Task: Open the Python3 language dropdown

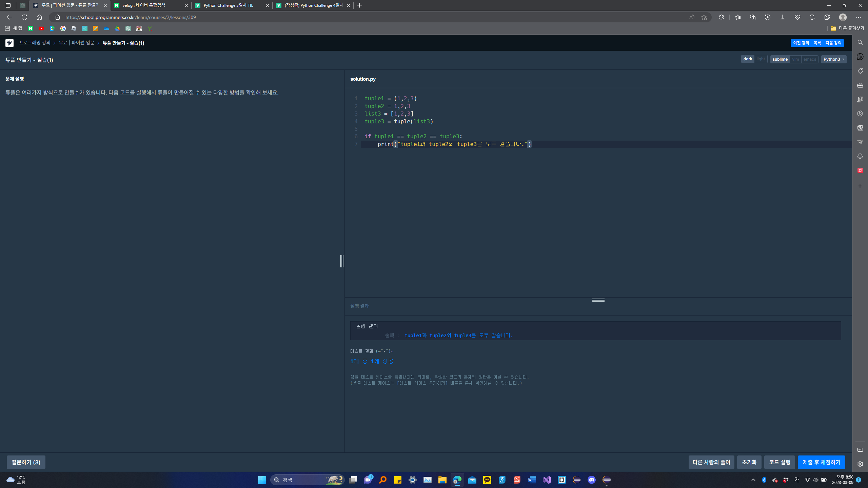Action: coord(834,59)
